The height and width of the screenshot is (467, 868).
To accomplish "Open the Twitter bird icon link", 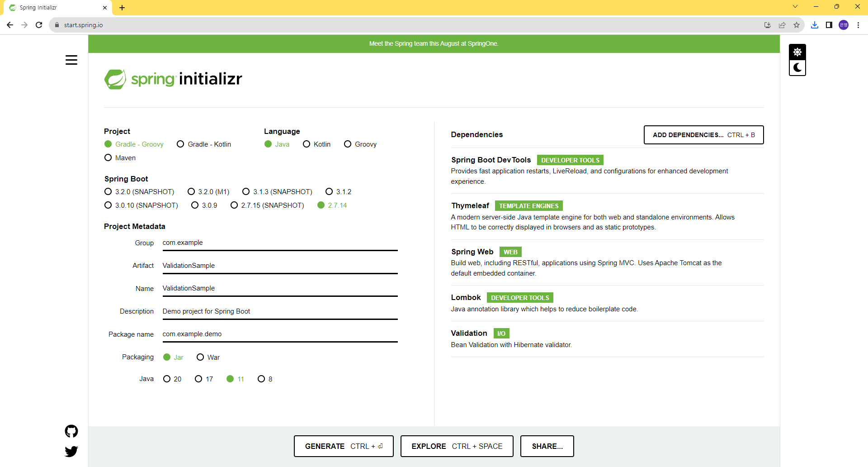I will pos(71,451).
